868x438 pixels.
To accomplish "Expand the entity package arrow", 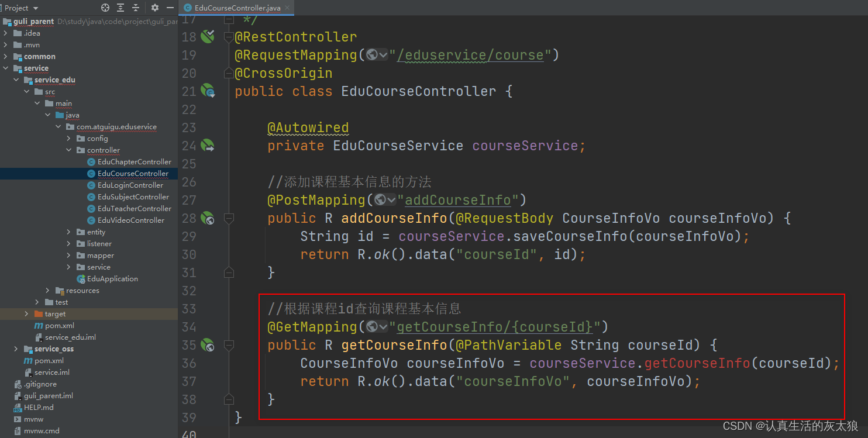I will point(69,232).
